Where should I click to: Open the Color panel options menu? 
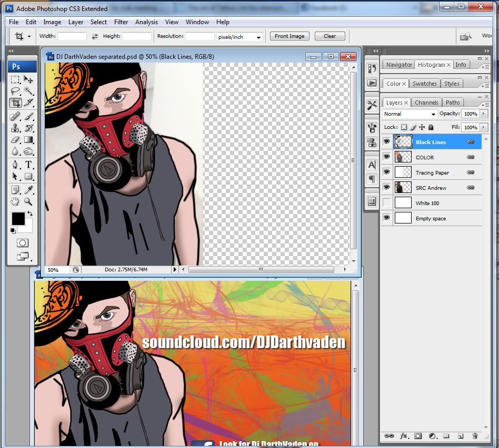[x=485, y=86]
